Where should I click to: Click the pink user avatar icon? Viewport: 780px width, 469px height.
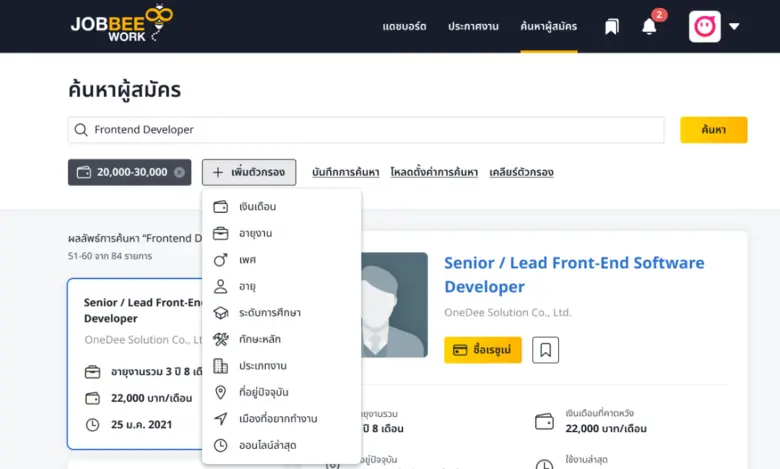[x=704, y=27]
